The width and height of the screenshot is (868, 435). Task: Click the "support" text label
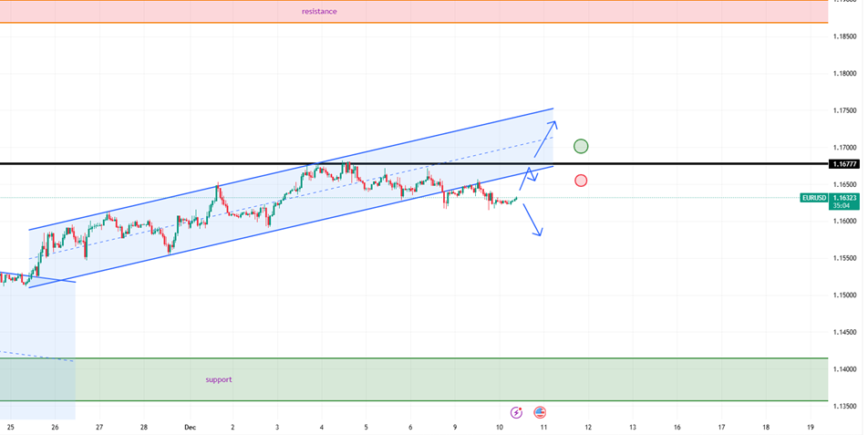[218, 378]
